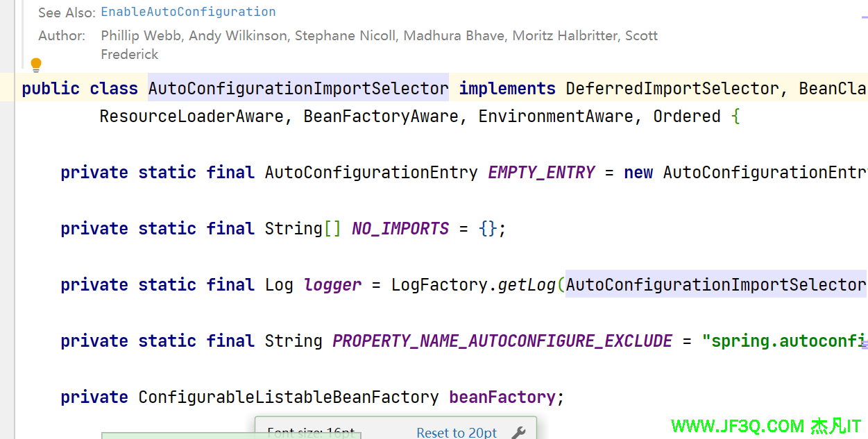
Task: Click the green opening brace after Ordered
Action: 735,117
